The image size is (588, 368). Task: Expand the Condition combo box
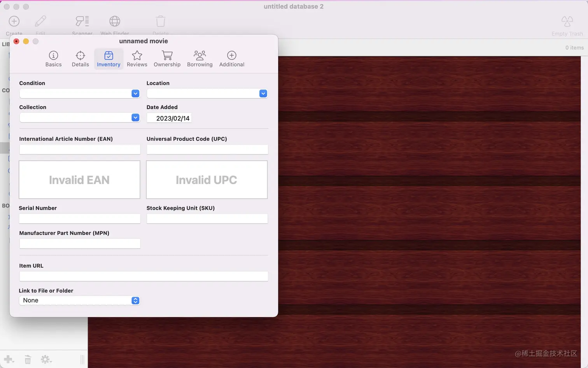[135, 93]
